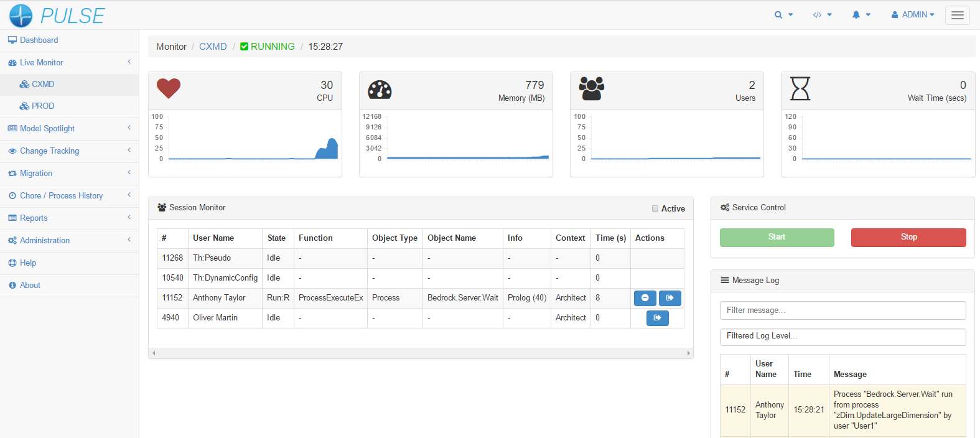980x438 pixels.
Task: Open the Dashboard sidebar item
Action: point(39,40)
